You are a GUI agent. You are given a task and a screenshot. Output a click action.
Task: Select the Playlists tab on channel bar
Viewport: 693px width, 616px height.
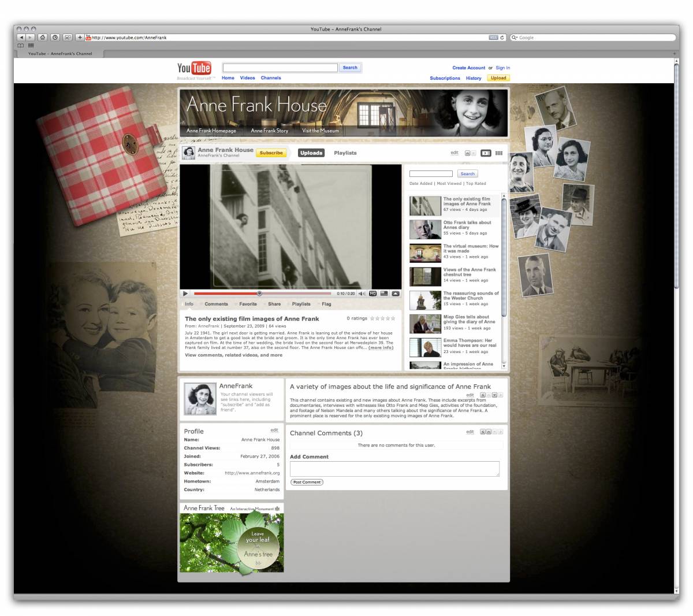click(345, 153)
